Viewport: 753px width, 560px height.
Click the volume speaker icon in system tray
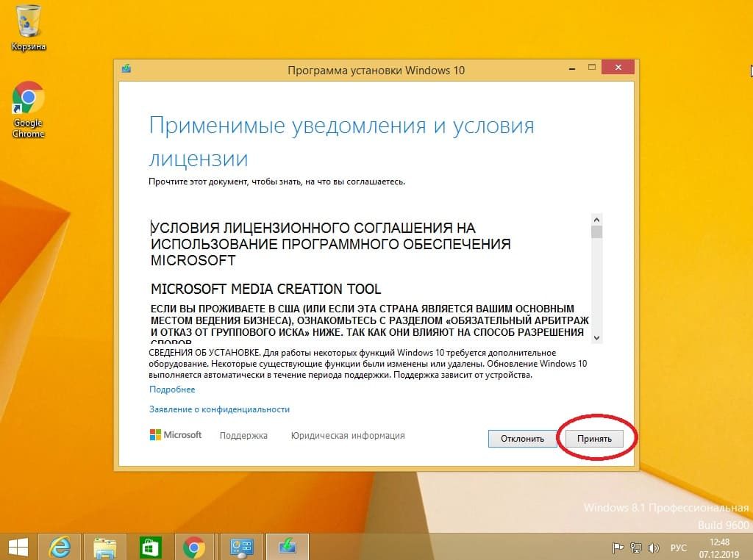[652, 548]
